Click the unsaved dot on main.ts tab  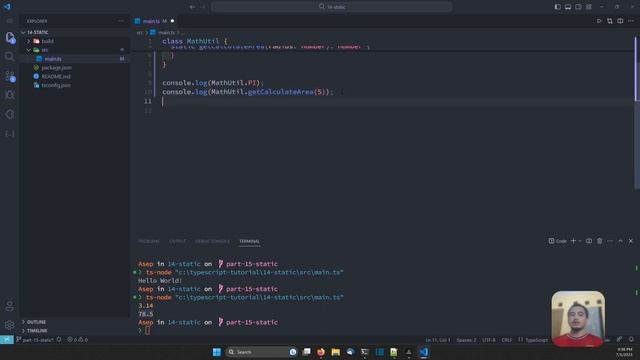pyautogui.click(x=172, y=21)
